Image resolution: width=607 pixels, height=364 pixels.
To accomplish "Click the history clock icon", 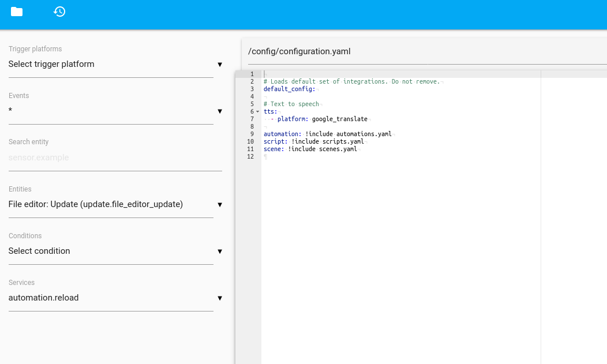I will point(59,12).
